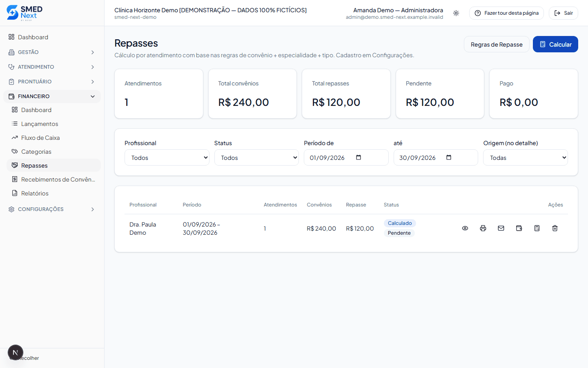Open the Origem (no detalhe) dropdown

[x=526, y=157]
